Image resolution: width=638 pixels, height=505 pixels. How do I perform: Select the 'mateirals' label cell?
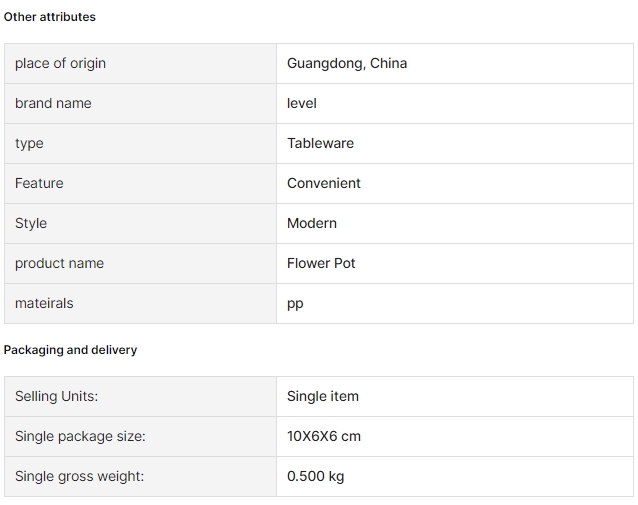click(140, 304)
